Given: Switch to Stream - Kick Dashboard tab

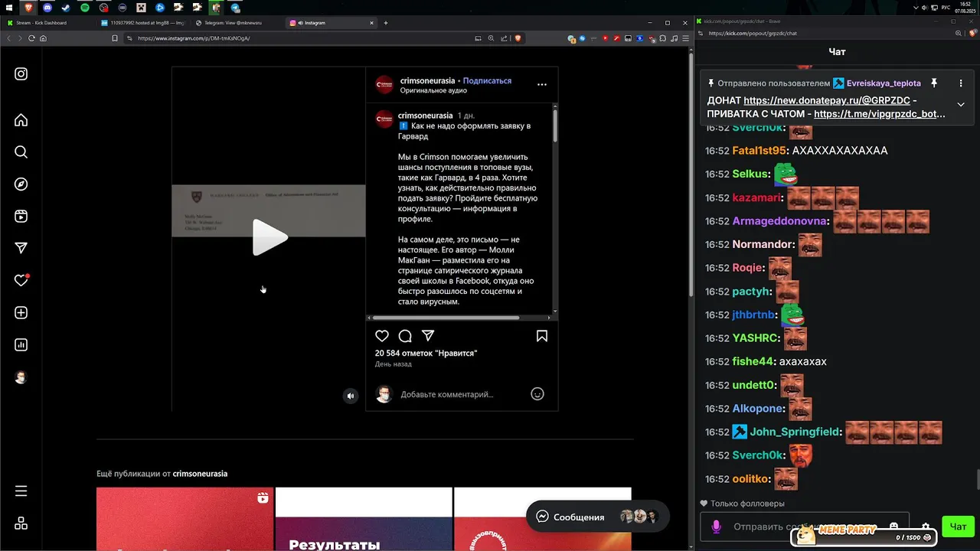Looking at the screenshot, I should coord(47,23).
